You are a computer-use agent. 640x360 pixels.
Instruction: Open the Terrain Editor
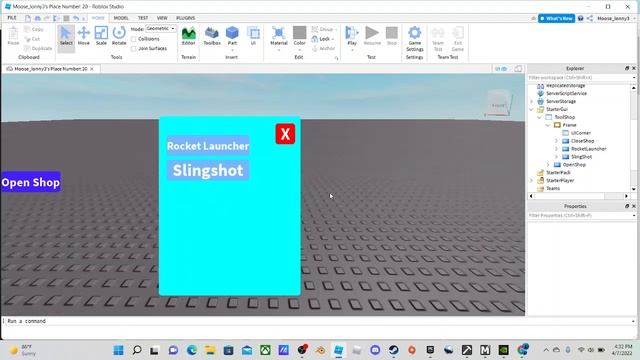click(x=189, y=36)
